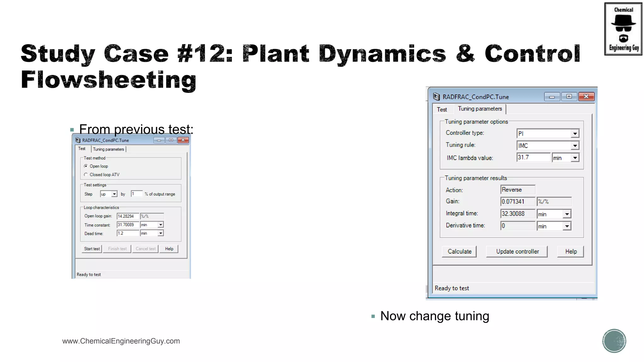Open the Tuning rule dropdown
This screenshot has width=644, height=362.
575,145
